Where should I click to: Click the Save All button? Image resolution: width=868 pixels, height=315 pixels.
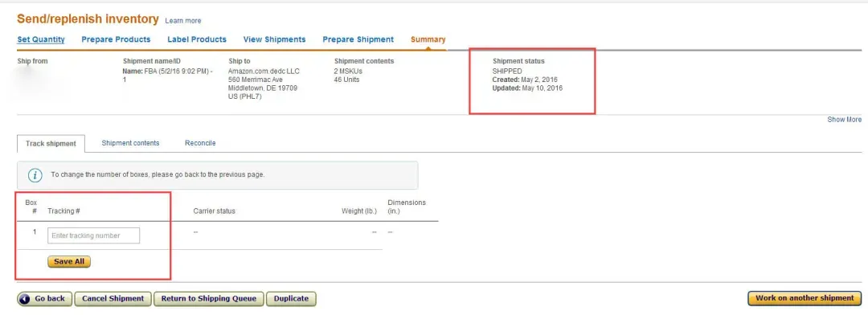click(x=69, y=261)
